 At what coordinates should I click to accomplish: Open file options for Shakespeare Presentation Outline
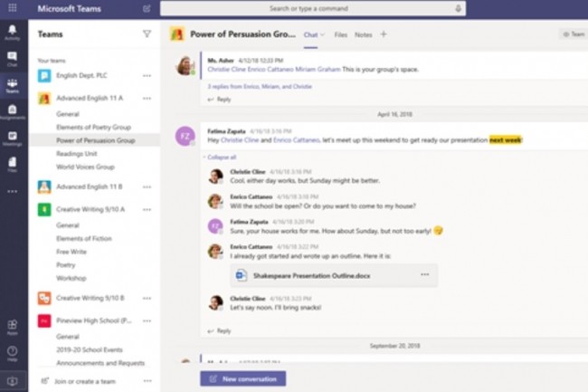pyautogui.click(x=424, y=274)
